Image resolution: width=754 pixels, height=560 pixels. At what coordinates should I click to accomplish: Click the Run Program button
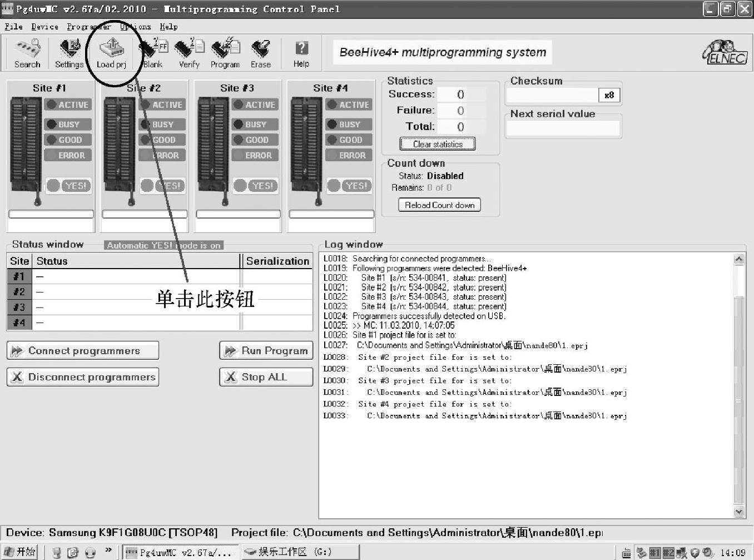(x=266, y=351)
